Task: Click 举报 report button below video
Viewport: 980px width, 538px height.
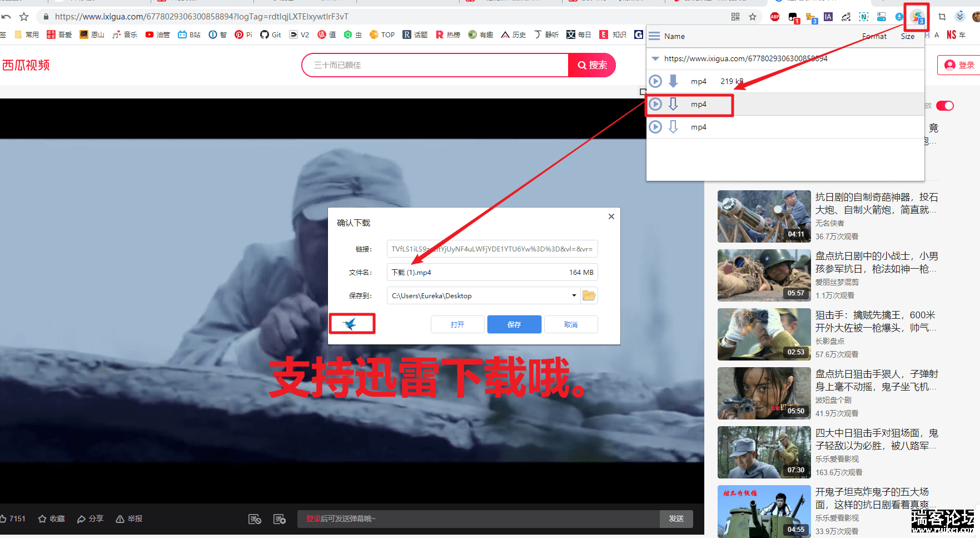Action: pos(129,519)
